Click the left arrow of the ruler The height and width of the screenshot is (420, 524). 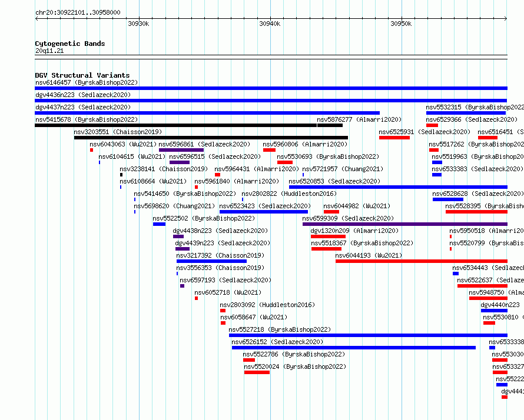tap(37, 19)
